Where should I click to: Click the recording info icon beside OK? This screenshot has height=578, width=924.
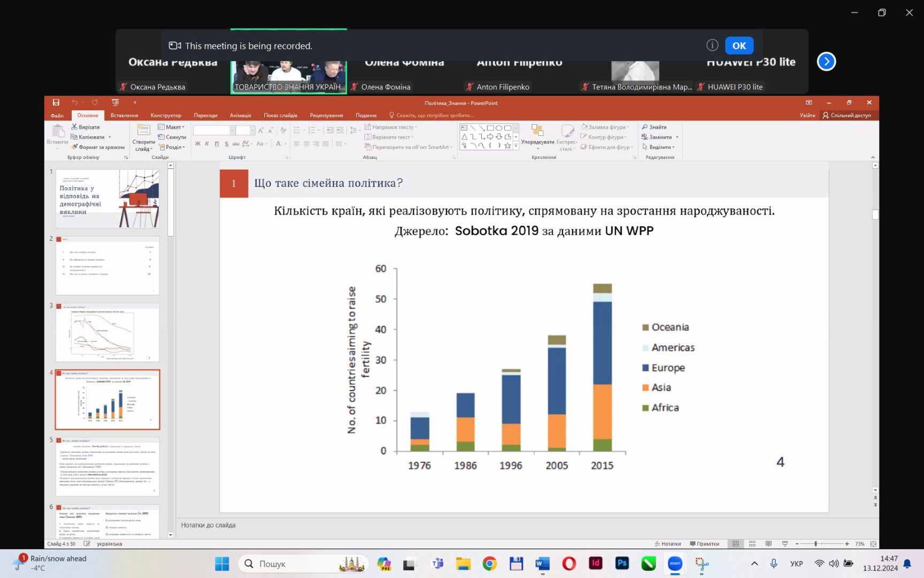tap(712, 45)
